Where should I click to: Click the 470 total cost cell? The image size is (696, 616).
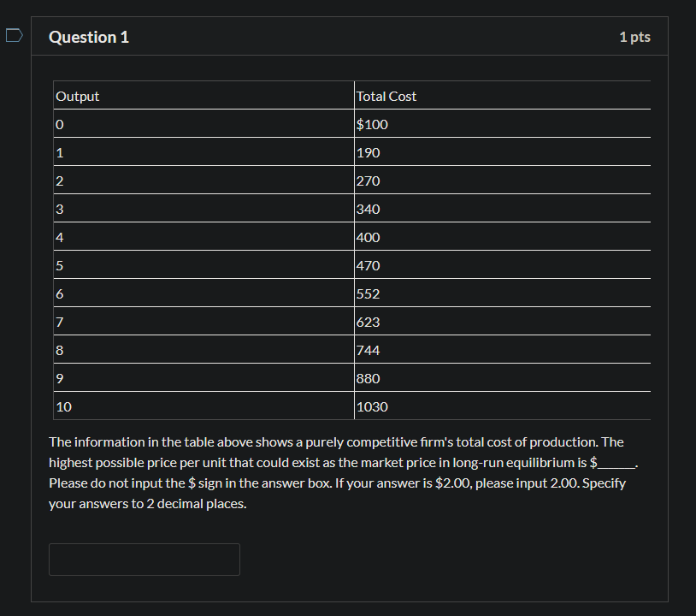[366, 265]
